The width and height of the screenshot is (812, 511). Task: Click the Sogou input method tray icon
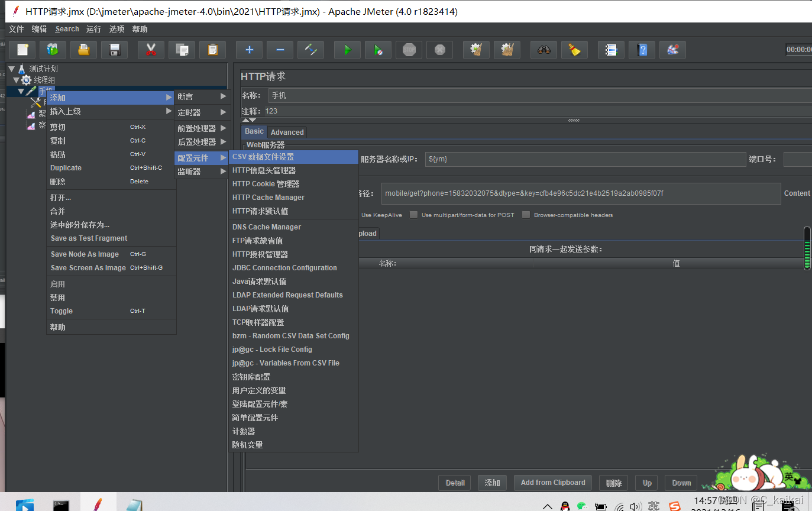pyautogui.click(x=675, y=506)
